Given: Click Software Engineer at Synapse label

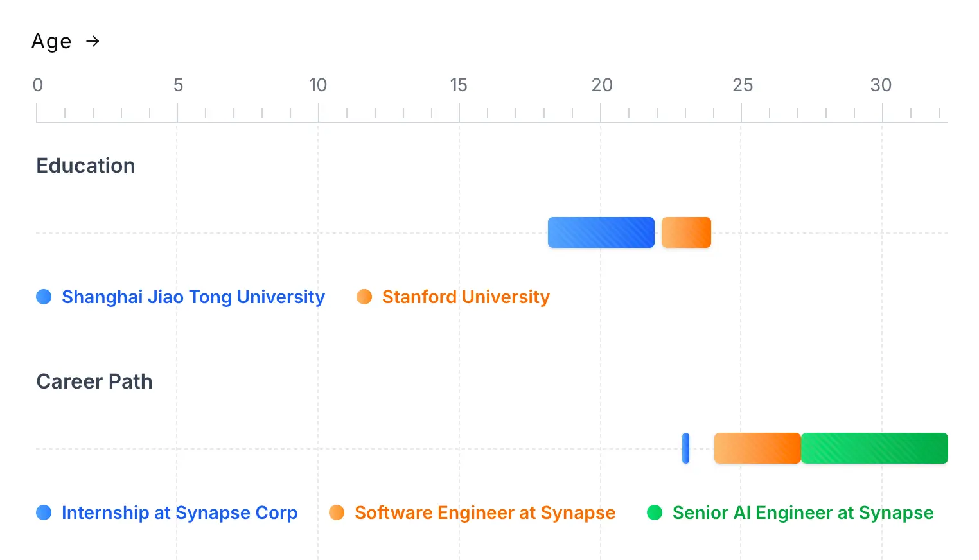Looking at the screenshot, I should [485, 512].
